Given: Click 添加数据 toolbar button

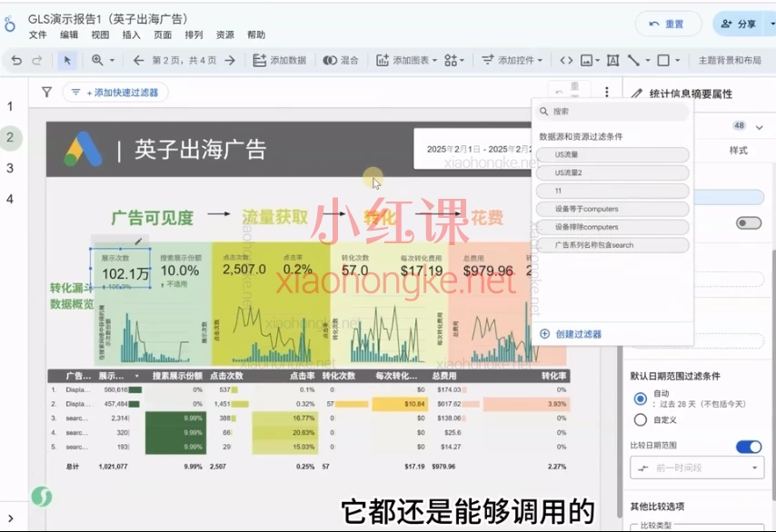Looking at the screenshot, I should tap(280, 60).
